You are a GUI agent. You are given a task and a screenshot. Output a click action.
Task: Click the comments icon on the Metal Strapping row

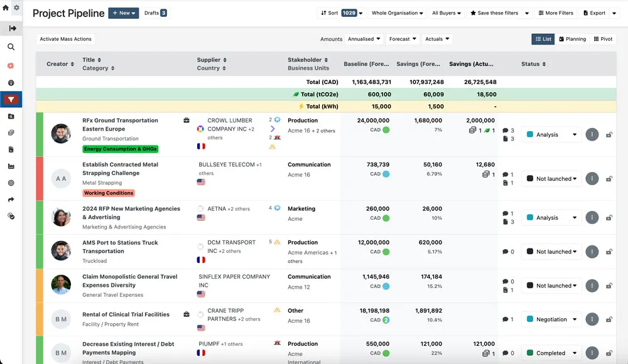pyautogui.click(x=506, y=174)
